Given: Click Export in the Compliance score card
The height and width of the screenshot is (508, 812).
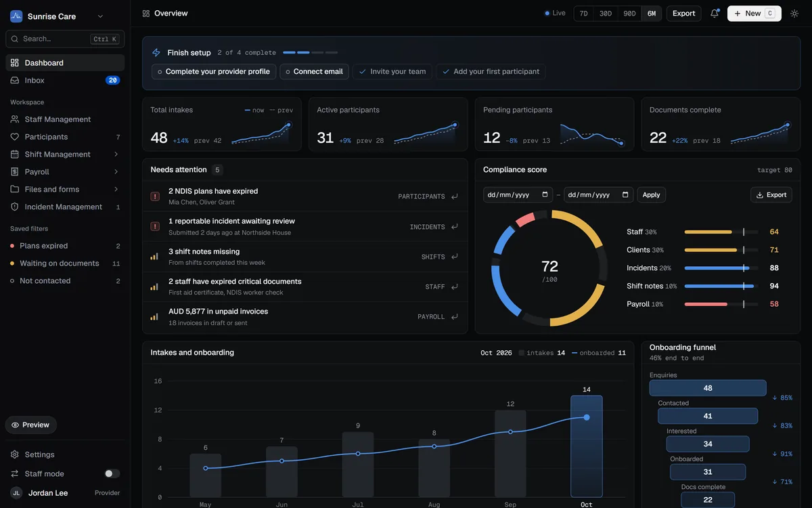Looking at the screenshot, I should [x=771, y=195].
